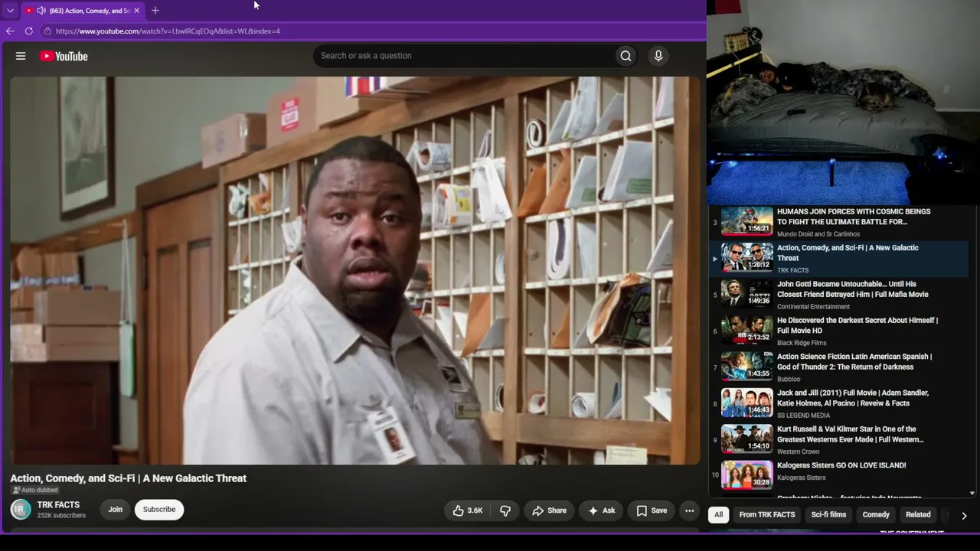Save the video to a playlist
This screenshot has height=551, width=980.
pos(652,510)
